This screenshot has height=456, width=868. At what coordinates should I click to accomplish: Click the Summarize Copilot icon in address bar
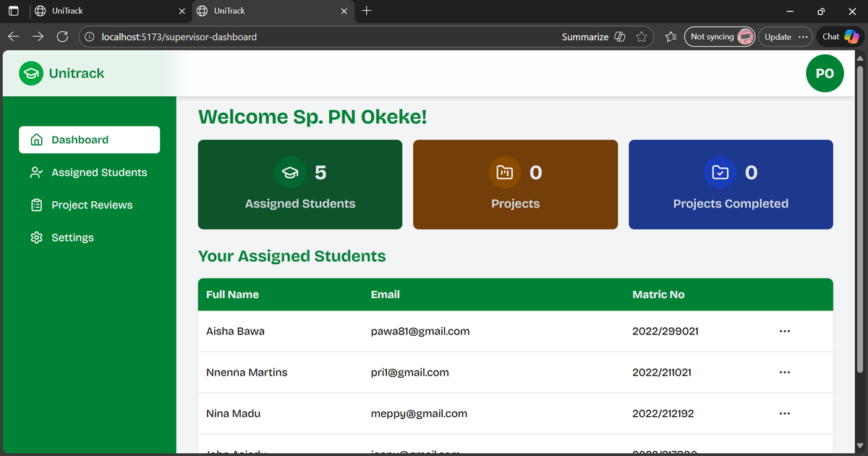(x=618, y=36)
